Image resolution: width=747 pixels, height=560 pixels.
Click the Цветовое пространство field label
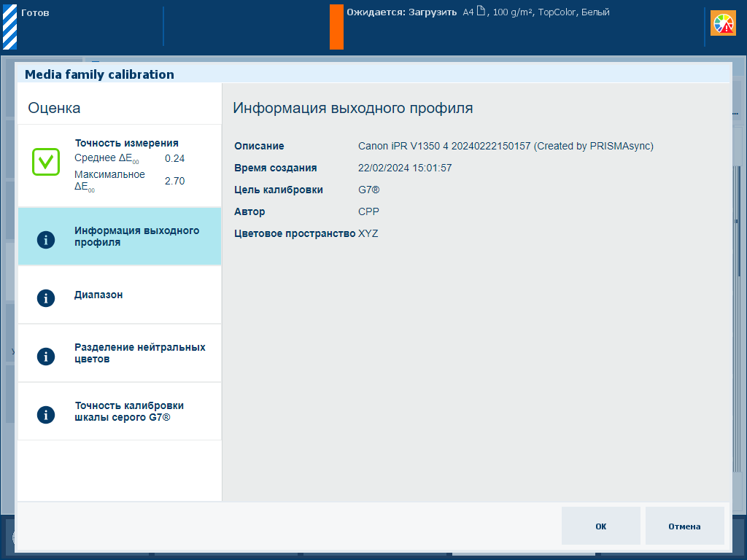(x=295, y=234)
